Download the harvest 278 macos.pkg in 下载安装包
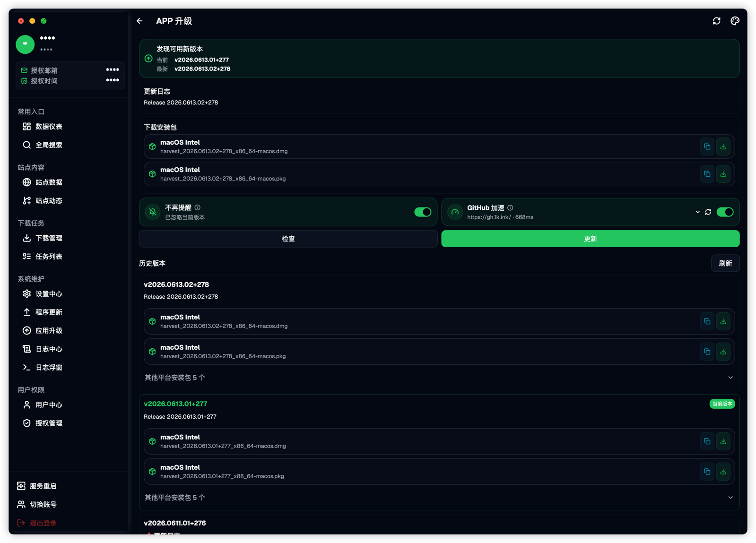The width and height of the screenshot is (756, 543). click(723, 174)
